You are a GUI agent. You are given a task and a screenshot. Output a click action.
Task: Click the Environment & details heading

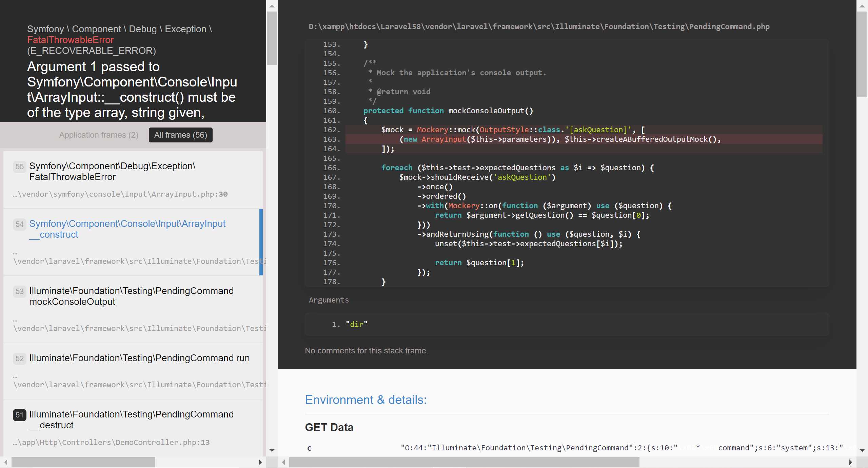pos(366,400)
